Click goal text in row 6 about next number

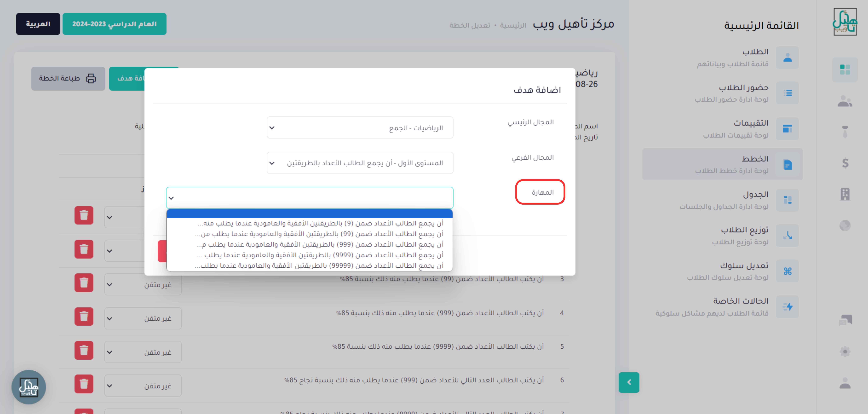[414, 380]
